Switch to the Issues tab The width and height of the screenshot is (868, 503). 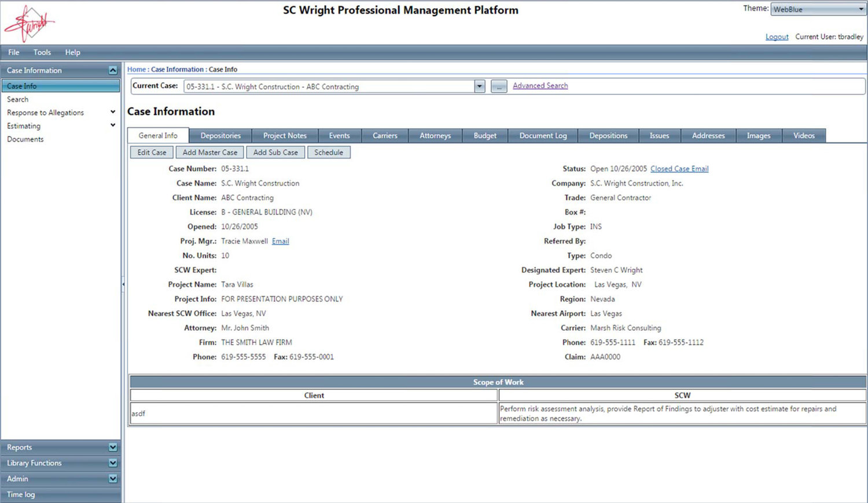click(x=659, y=135)
